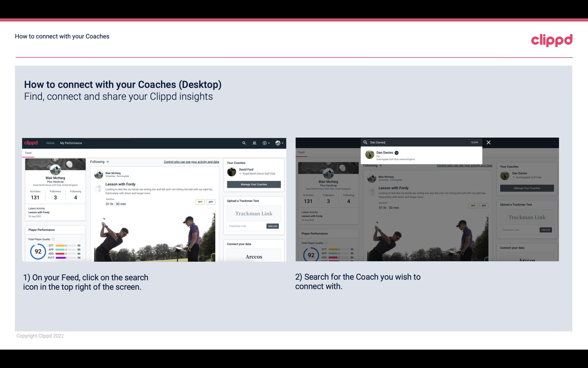588x368 pixels.
Task: Click the Home tab in navigation
Action: click(50, 143)
